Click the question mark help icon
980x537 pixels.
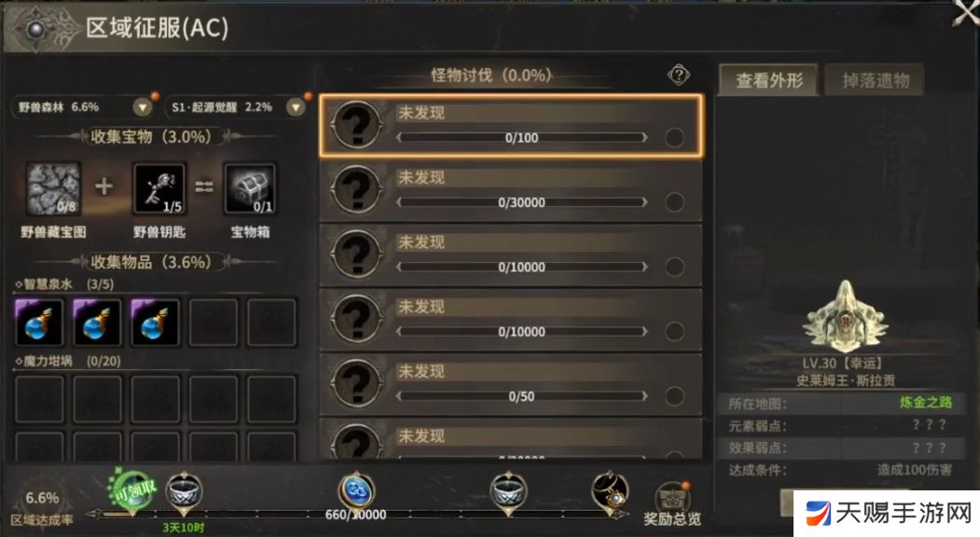(x=678, y=76)
